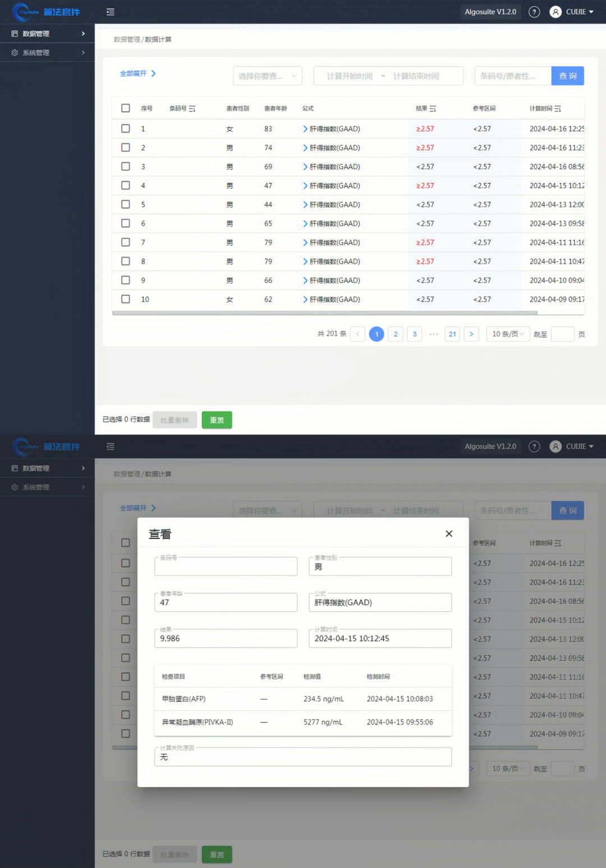Screen dimensions: 606x868
Task: Tick select-all header checkbox in top screenshot table
Action: tap(126, 108)
